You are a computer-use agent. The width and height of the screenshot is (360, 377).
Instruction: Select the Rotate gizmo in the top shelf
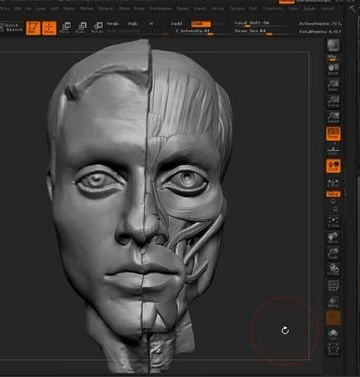click(x=98, y=28)
